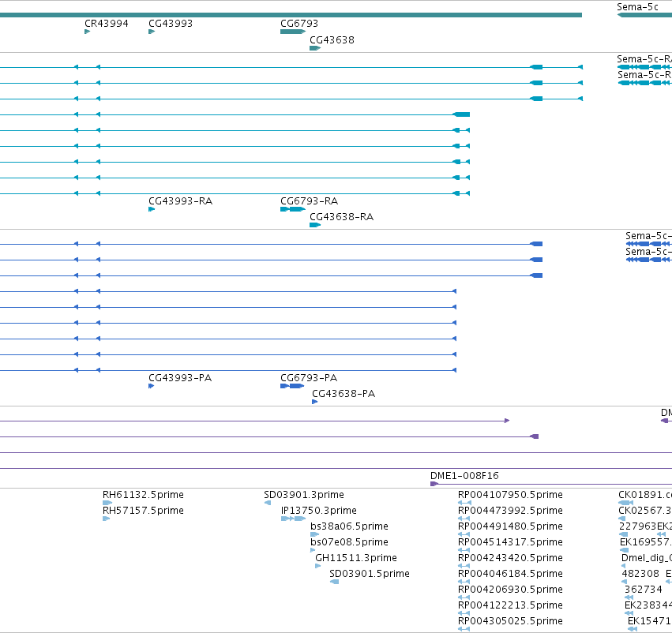Viewport: 672px width, 633px height.
Task: Click the RP004491480.5prime read glyph
Action: [464, 534]
